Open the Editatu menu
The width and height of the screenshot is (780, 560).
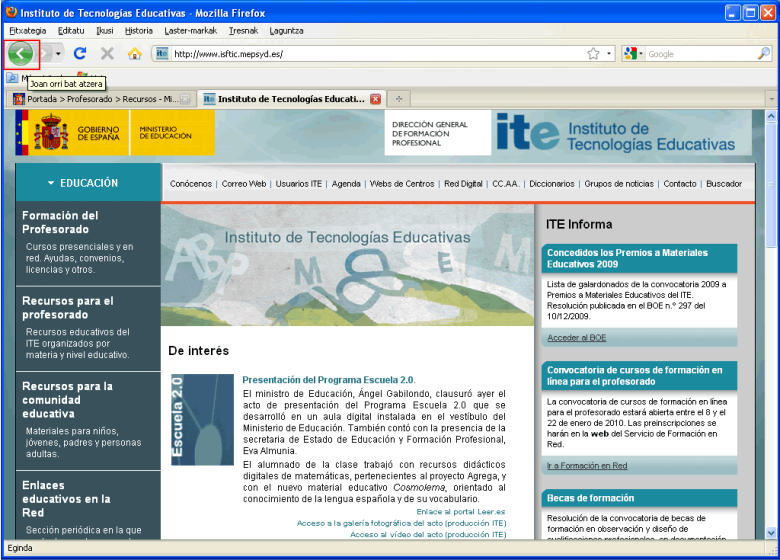pyautogui.click(x=71, y=31)
